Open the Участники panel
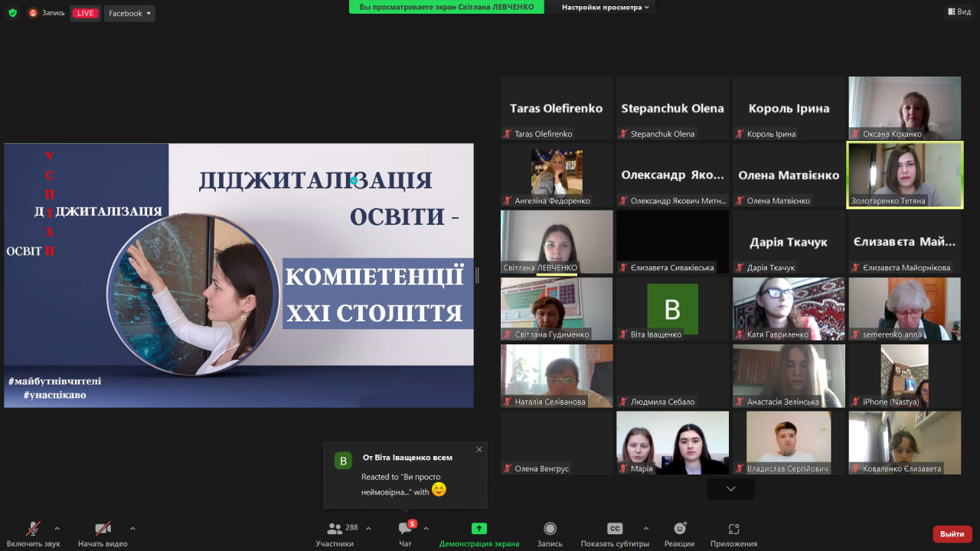This screenshot has height=551, width=980. (335, 528)
